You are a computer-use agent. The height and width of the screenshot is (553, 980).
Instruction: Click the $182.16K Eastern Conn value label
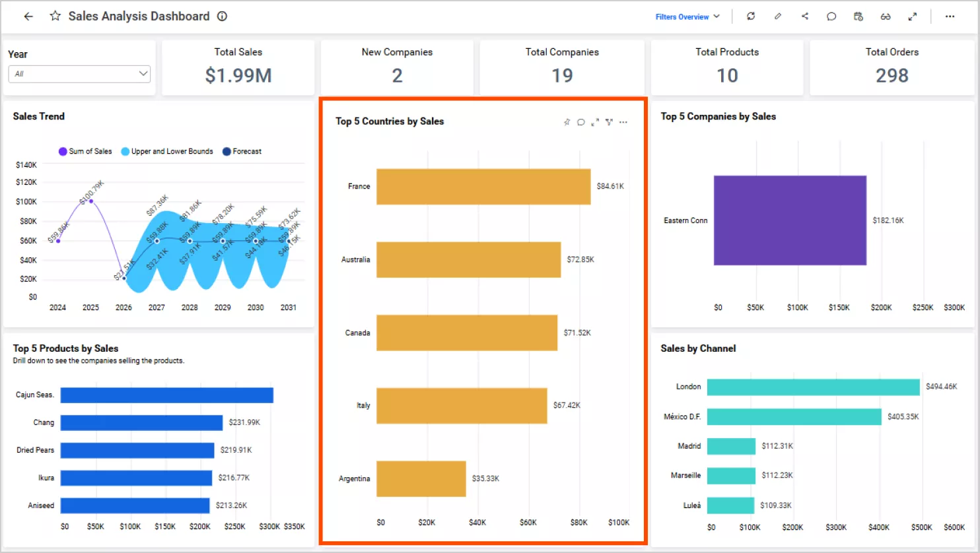tap(888, 220)
